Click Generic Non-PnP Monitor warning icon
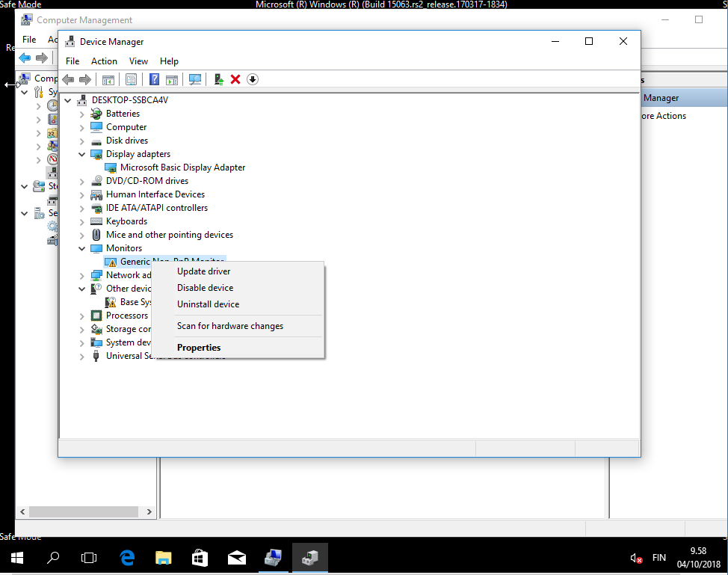 111,262
